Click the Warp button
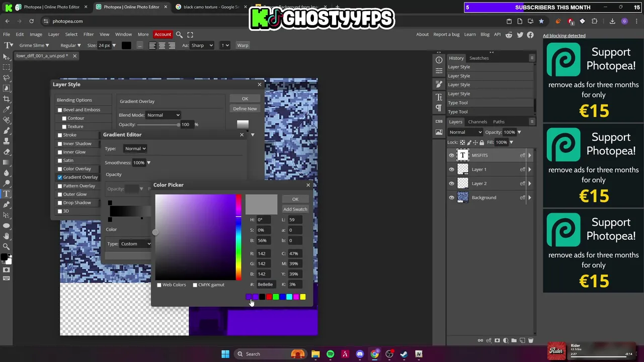 point(243,45)
